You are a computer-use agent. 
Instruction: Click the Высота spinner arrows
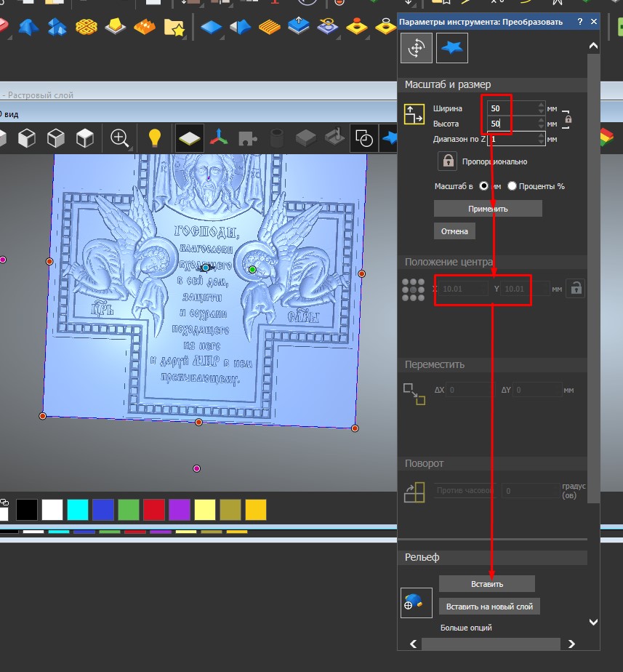tap(541, 124)
